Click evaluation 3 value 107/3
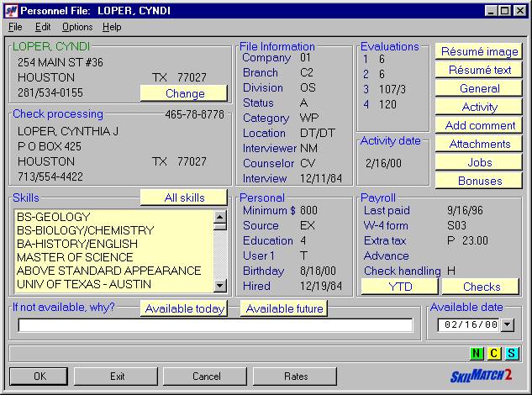532x395 pixels. [x=392, y=89]
